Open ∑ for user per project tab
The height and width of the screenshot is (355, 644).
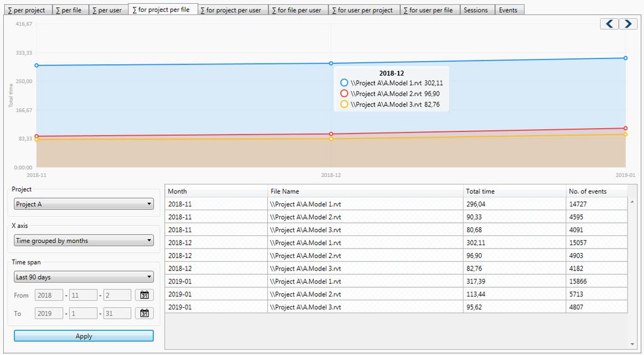(x=364, y=10)
